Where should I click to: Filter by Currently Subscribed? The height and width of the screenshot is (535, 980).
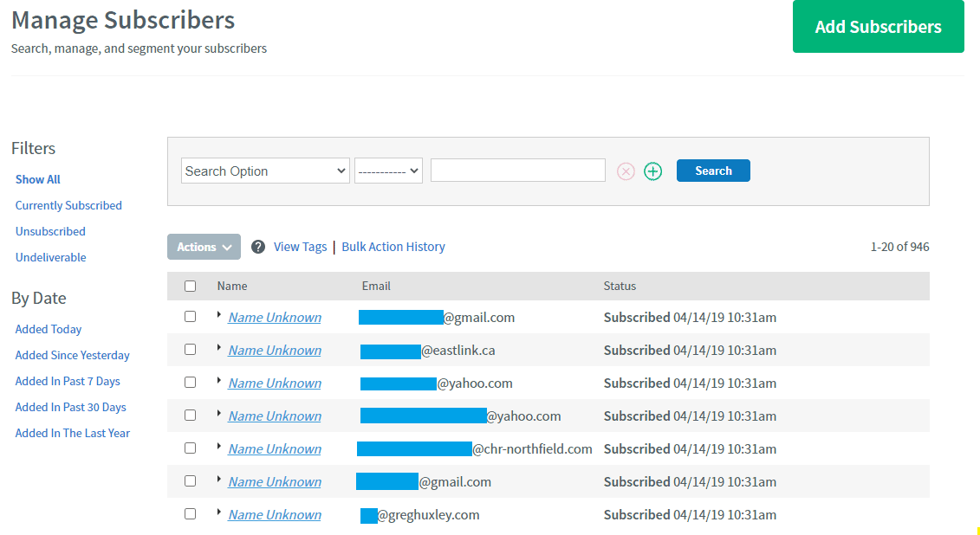(x=68, y=205)
